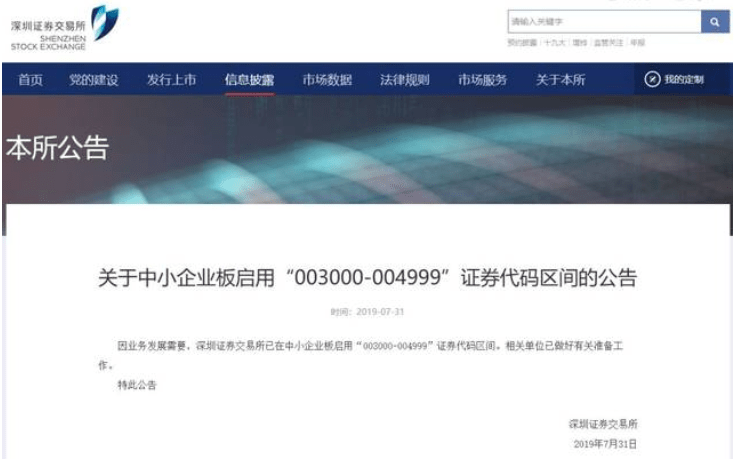Click the body paragraph starting 因业务发展需要
This screenshot has height=466, width=737.
coord(361,355)
